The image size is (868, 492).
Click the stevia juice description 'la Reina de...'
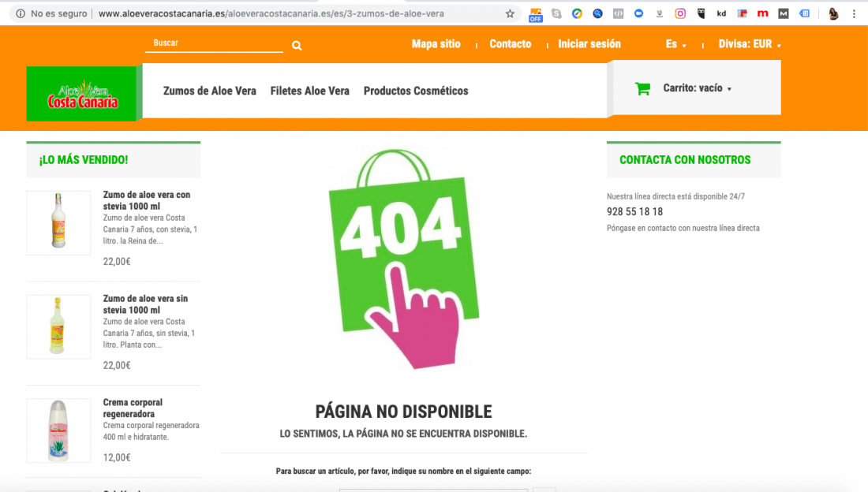tap(140, 240)
